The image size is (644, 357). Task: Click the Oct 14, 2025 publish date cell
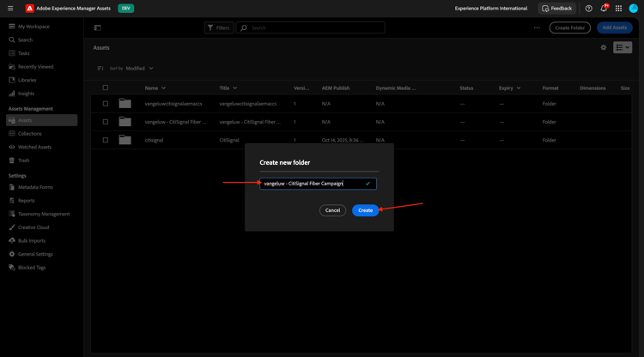coord(343,140)
